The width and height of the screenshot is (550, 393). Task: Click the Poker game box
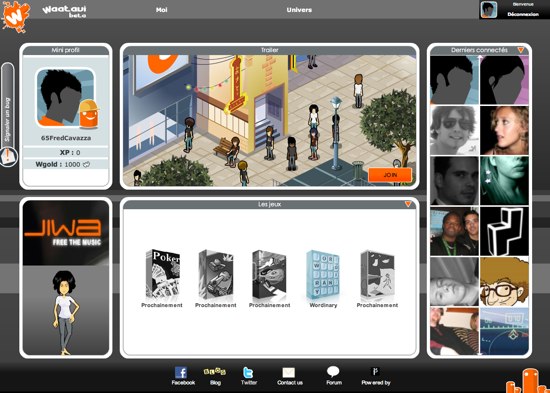coord(163,274)
